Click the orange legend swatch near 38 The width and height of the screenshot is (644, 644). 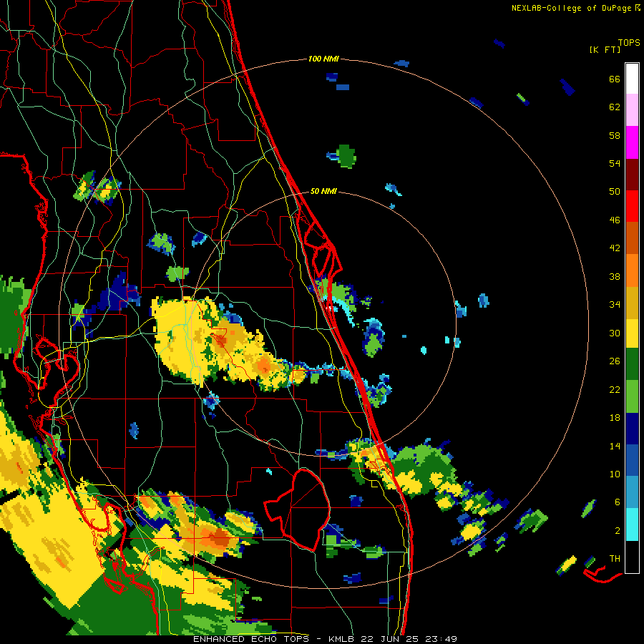point(632,270)
